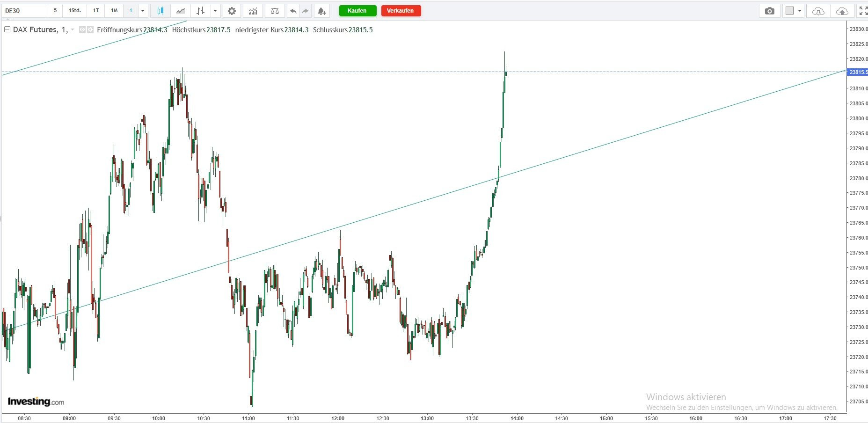This screenshot has width=868, height=423.
Task: Switch to the area chart style icon
Action: tap(180, 11)
